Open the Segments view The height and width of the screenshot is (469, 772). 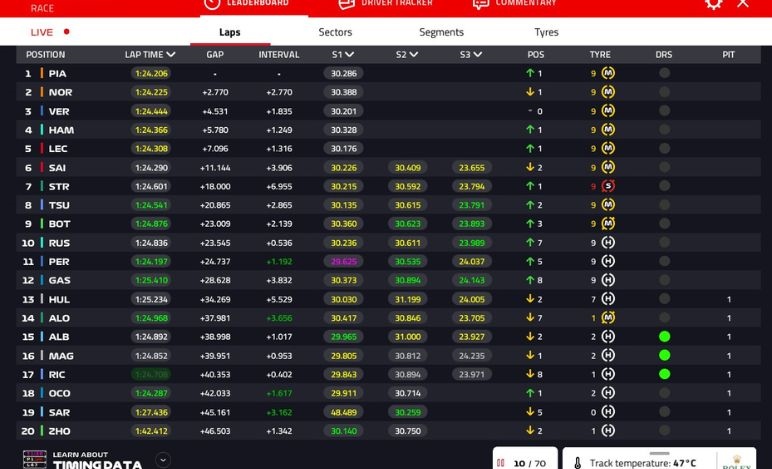[x=441, y=32]
